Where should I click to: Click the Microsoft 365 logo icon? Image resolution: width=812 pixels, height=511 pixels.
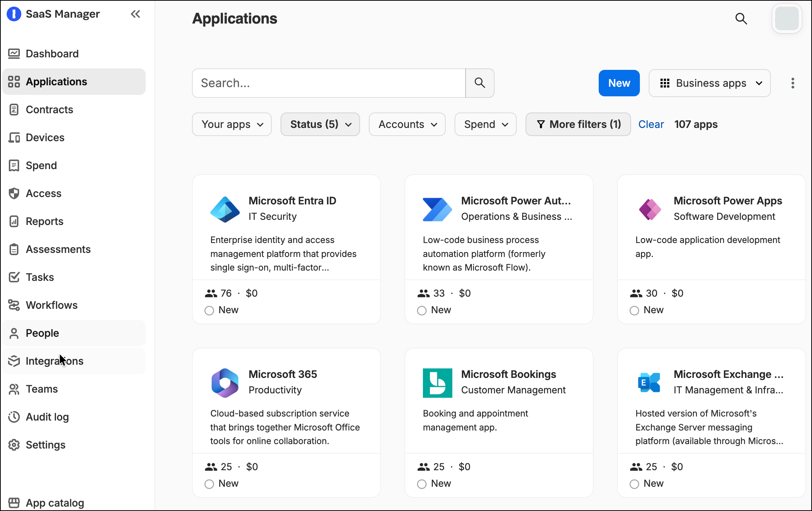click(x=225, y=383)
